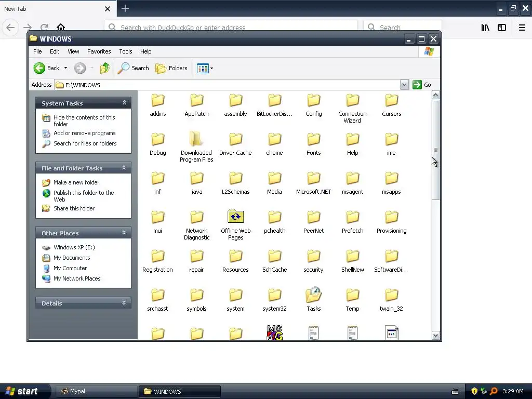Expand the Address bar dropdown
This screenshot has width=532, height=399.
[404, 85]
